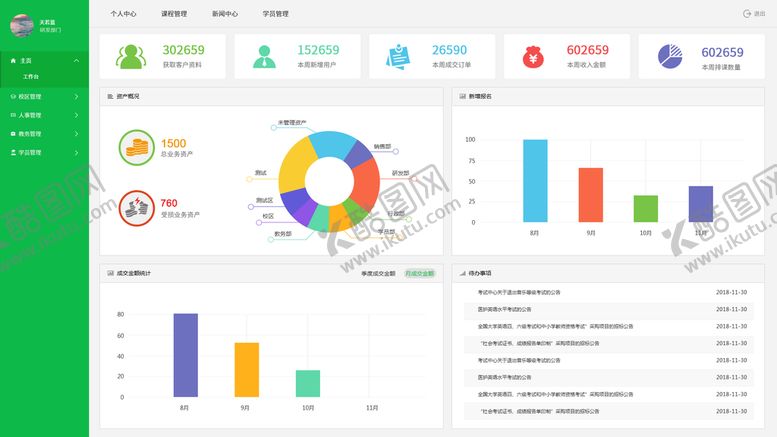Click the green customer group icon
Viewport: 777px width, 437px height.
[130, 57]
